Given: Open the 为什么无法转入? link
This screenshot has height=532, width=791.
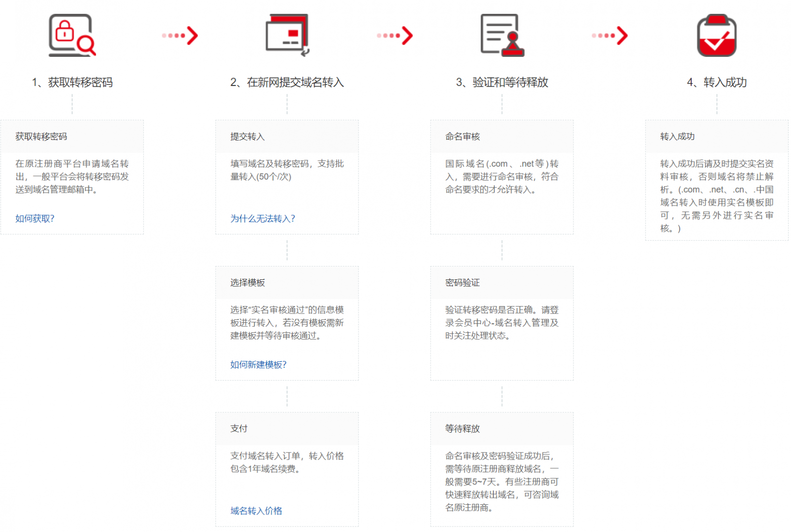Looking at the screenshot, I should coord(263,219).
